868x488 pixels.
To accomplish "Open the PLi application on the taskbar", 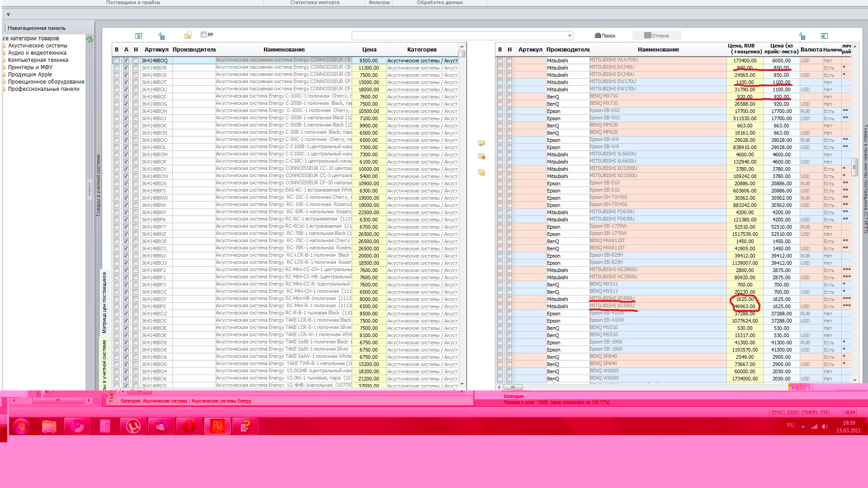I will pyautogui.click(x=217, y=426).
